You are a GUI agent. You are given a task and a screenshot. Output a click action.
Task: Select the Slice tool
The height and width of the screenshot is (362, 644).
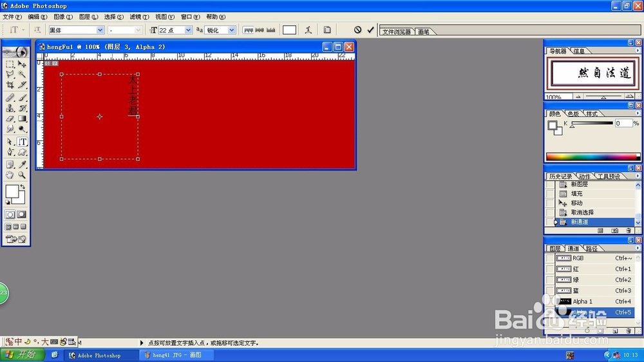click(x=22, y=84)
